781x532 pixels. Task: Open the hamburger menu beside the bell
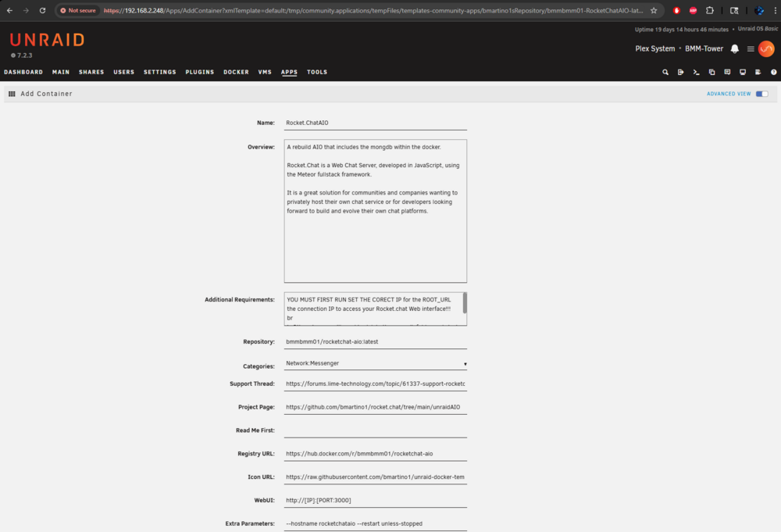(x=751, y=48)
